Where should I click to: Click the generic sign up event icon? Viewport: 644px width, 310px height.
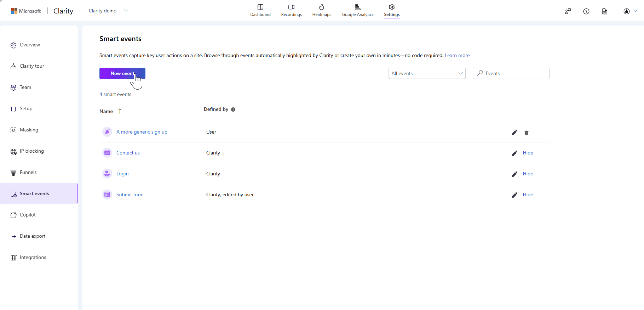[x=107, y=132]
